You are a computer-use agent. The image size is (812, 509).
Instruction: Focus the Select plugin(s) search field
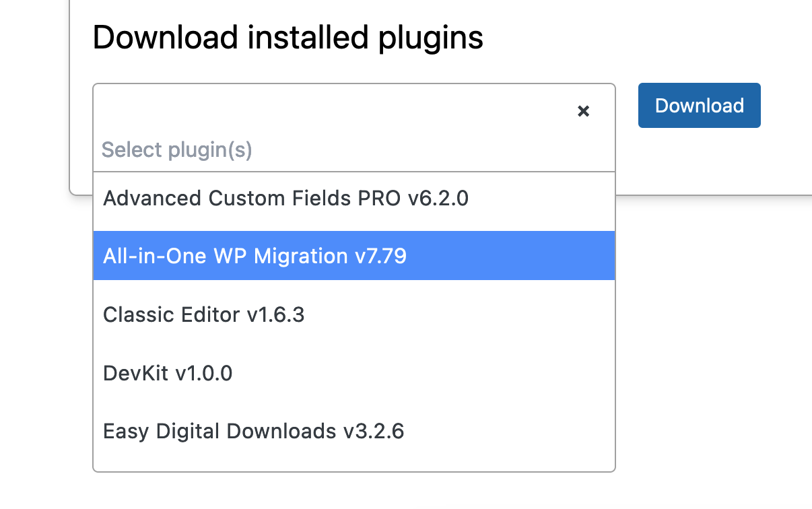(x=354, y=149)
